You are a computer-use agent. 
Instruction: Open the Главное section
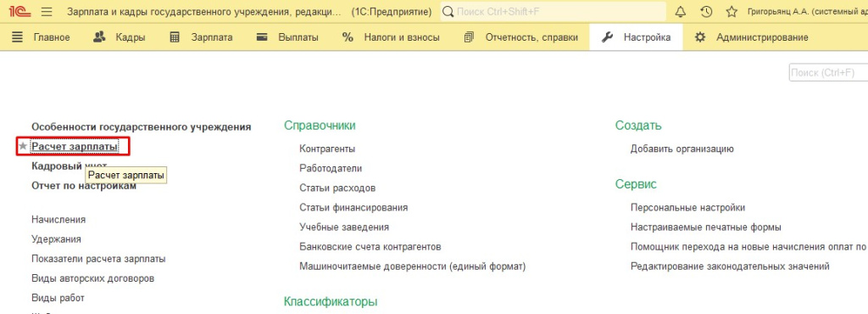pyautogui.click(x=52, y=37)
